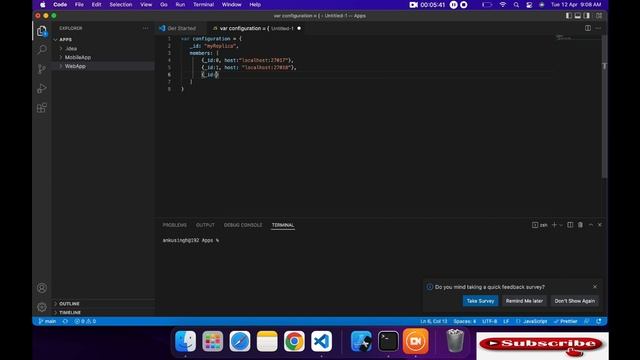Open the Run and Debug view
640x360 pixels.
[42, 89]
